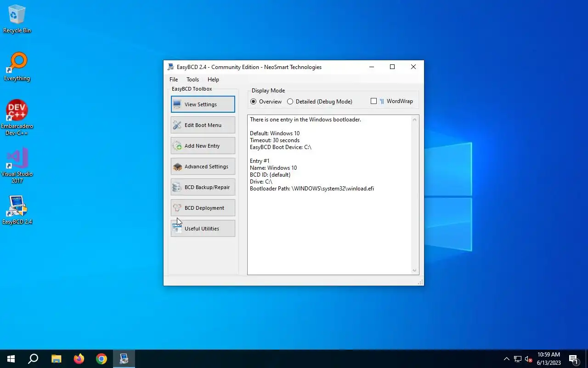Open Useful Utilities

coord(203,229)
